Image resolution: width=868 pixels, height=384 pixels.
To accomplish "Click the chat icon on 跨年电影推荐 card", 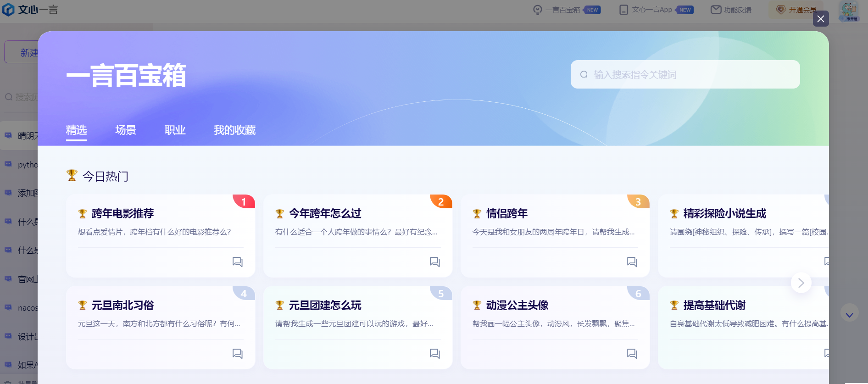I will (x=237, y=262).
